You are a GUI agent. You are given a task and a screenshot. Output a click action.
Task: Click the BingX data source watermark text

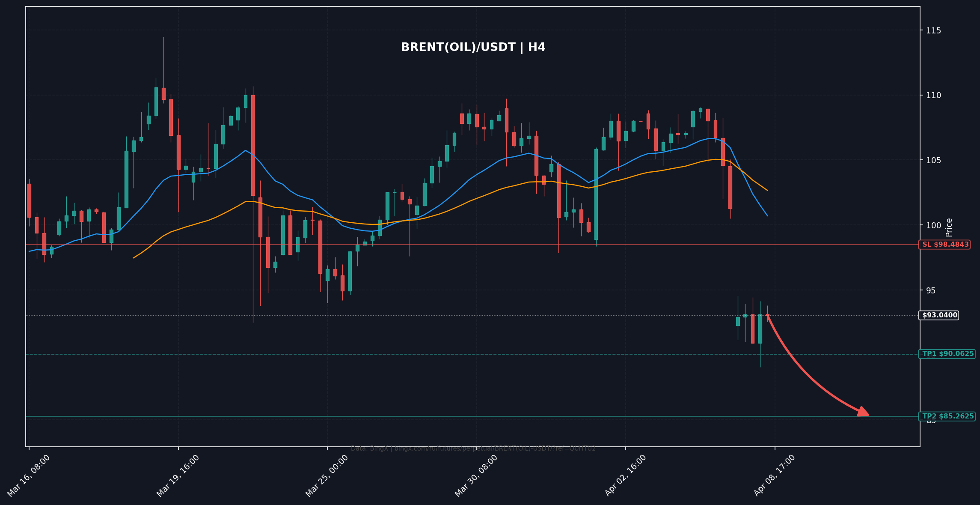[x=473, y=448]
